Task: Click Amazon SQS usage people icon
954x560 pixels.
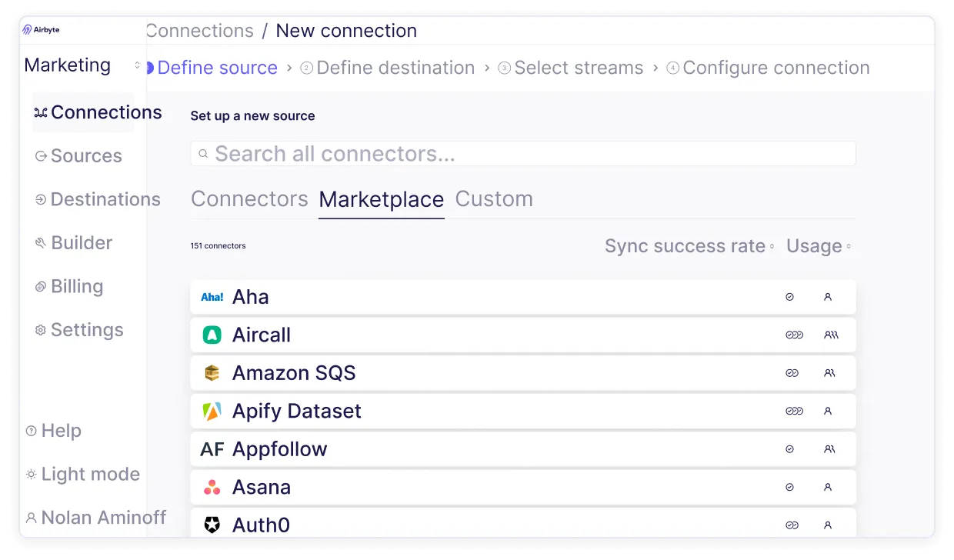Action: click(x=829, y=373)
